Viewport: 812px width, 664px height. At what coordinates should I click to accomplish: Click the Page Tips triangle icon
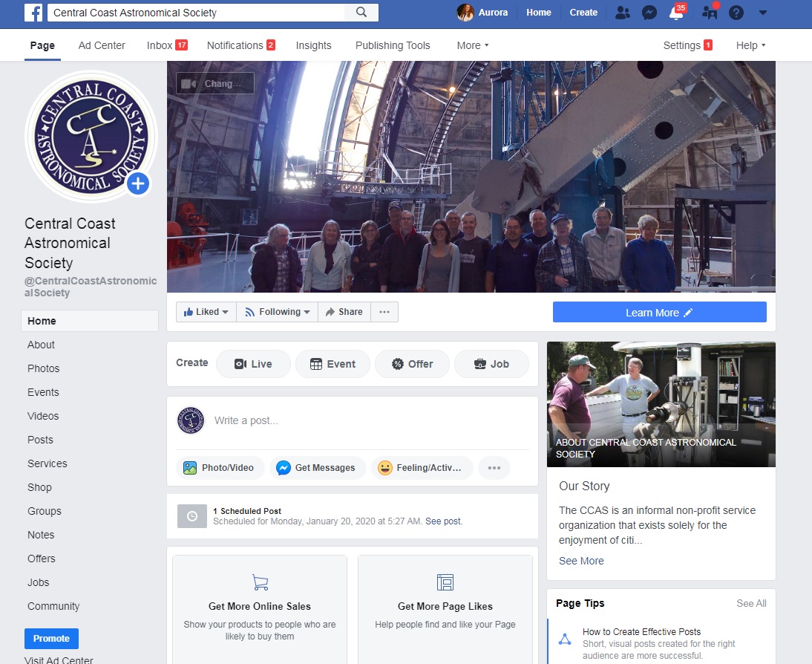pyautogui.click(x=565, y=639)
